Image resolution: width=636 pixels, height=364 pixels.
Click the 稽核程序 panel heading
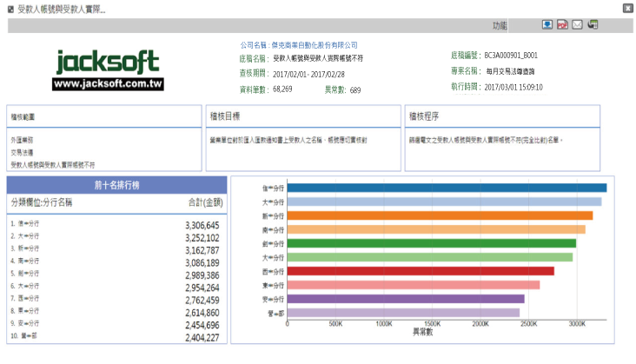tap(423, 115)
